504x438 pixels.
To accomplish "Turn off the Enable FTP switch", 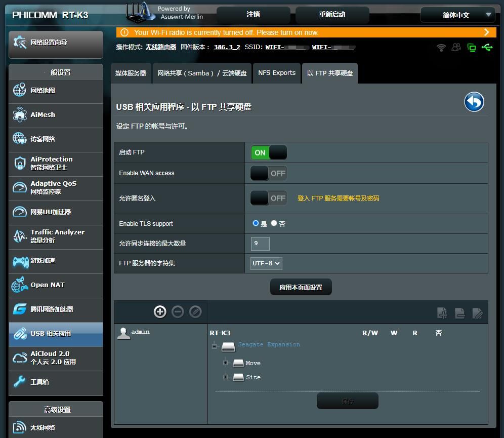I will click(269, 152).
